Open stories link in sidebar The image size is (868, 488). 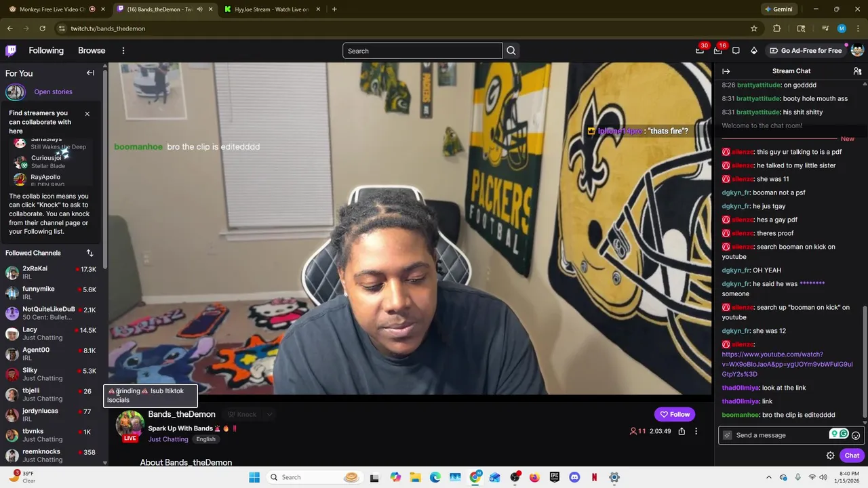click(x=53, y=91)
